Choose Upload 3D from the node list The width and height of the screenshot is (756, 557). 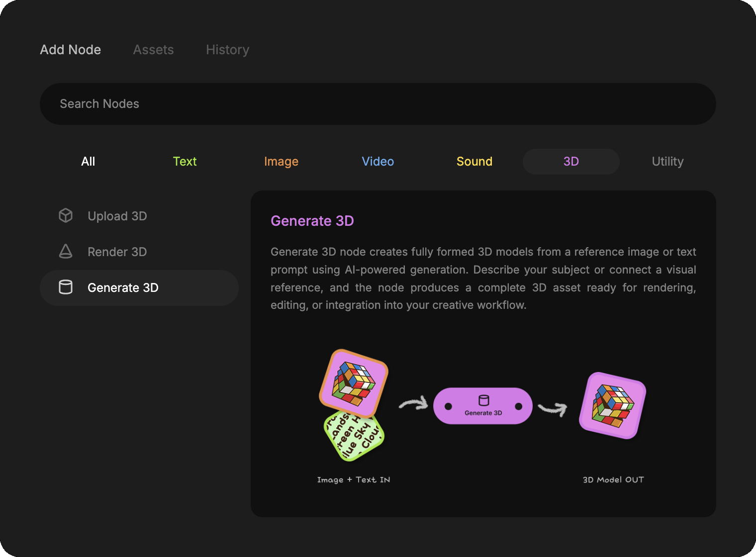tap(117, 216)
